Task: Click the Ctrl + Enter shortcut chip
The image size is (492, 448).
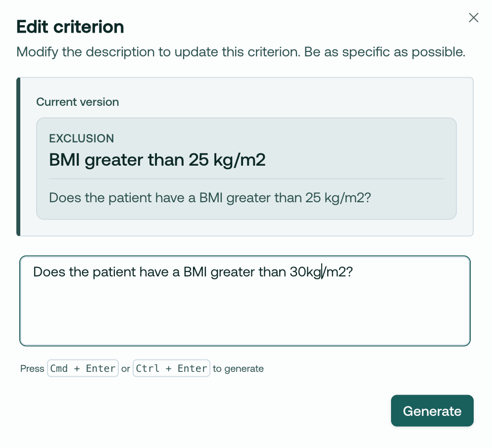Action: (x=171, y=368)
